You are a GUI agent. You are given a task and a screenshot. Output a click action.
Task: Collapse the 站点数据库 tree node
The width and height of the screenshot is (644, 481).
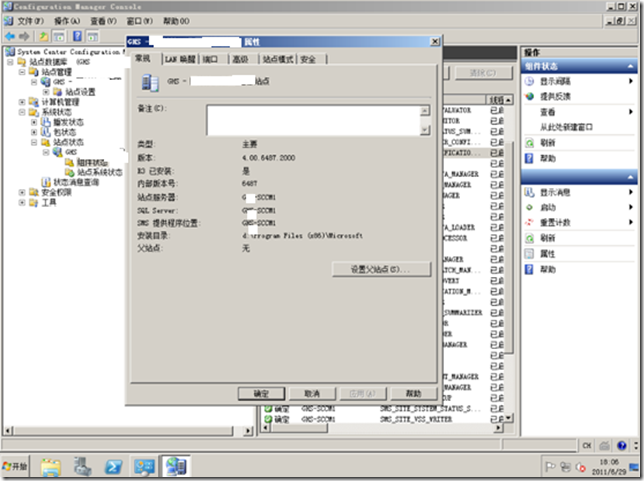tap(10, 62)
